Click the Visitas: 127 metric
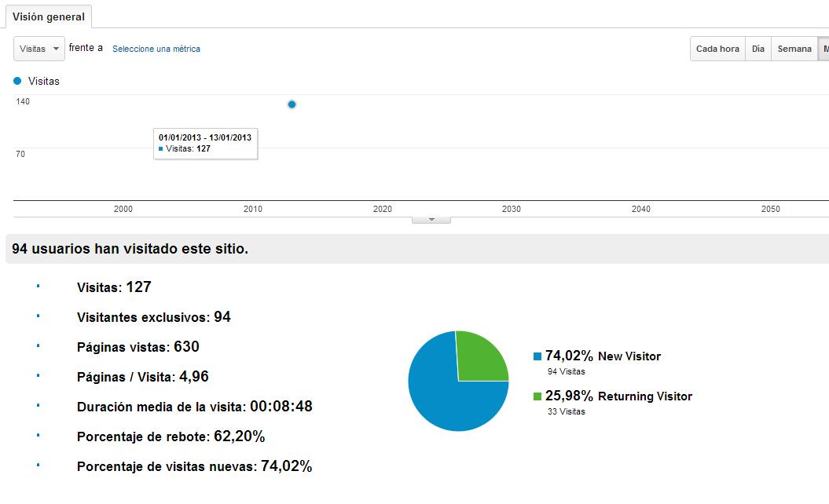The width and height of the screenshot is (829, 504). [114, 287]
